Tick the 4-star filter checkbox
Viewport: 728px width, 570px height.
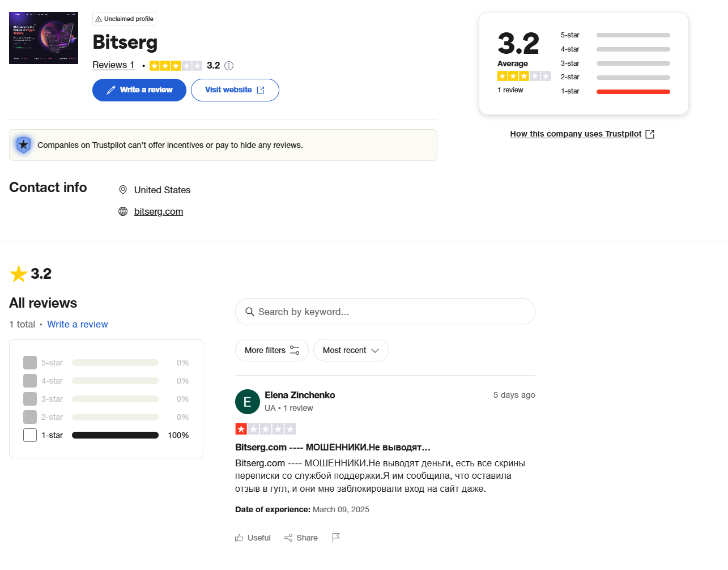pos(30,381)
